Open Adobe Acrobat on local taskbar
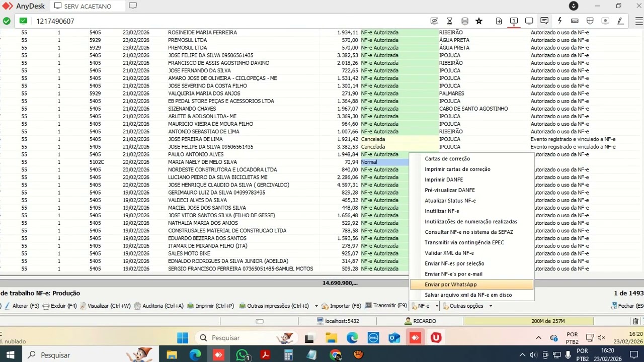Viewport: 644px width, 362px height. (x=265, y=355)
